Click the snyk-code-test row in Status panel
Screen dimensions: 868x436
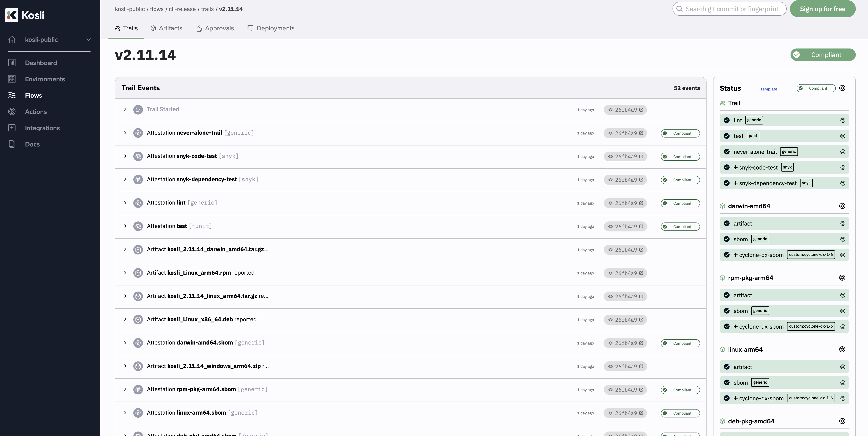coord(784,167)
